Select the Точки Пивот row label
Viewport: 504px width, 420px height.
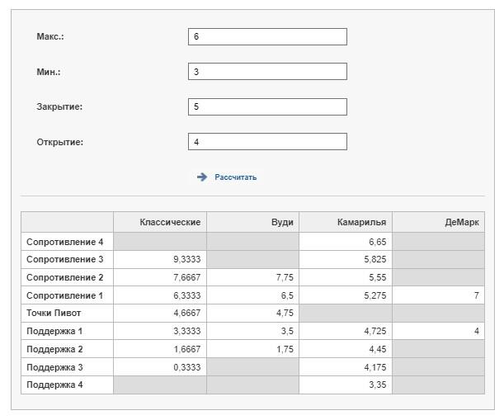[x=54, y=313]
